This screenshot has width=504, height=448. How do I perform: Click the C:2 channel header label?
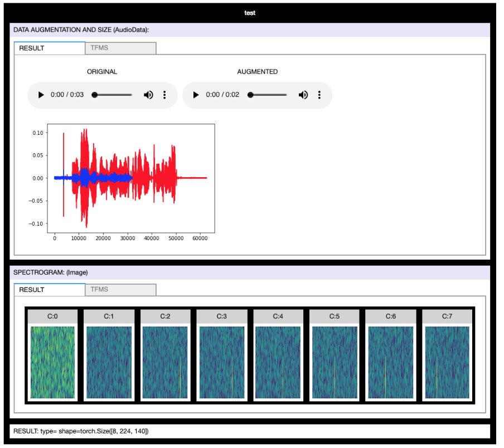tap(165, 316)
